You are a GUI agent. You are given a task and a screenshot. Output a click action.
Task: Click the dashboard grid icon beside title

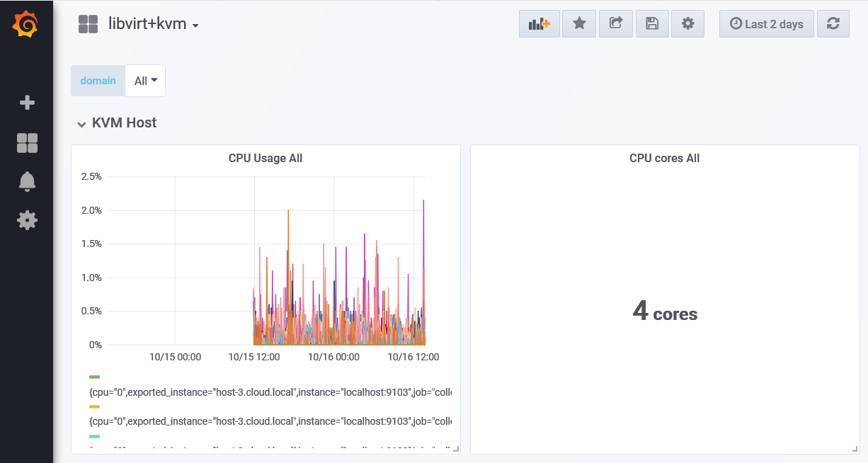click(x=88, y=24)
